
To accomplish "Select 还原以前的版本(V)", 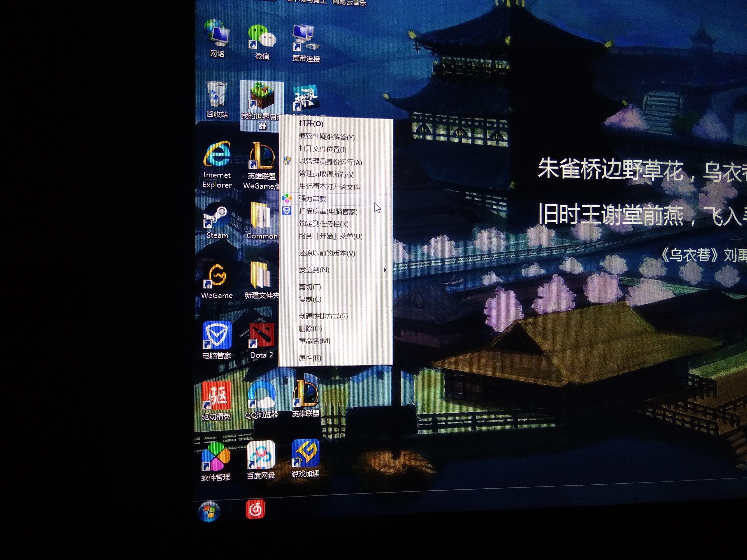I will [x=336, y=253].
